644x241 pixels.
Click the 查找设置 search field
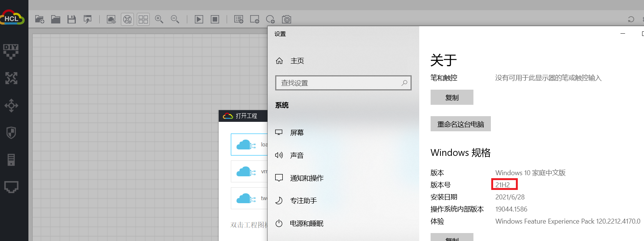point(343,83)
